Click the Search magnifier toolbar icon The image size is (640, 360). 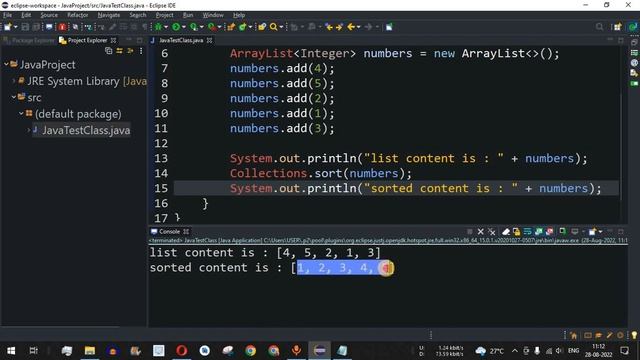(x=273, y=27)
